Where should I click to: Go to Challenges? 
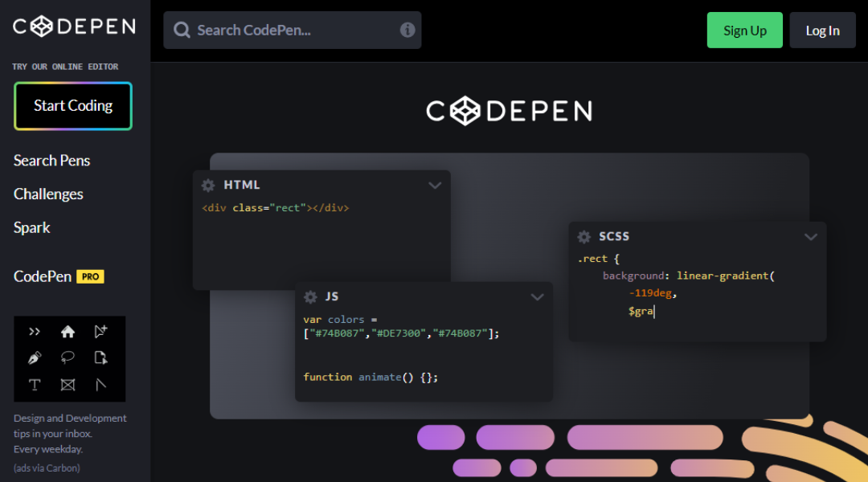[48, 194]
